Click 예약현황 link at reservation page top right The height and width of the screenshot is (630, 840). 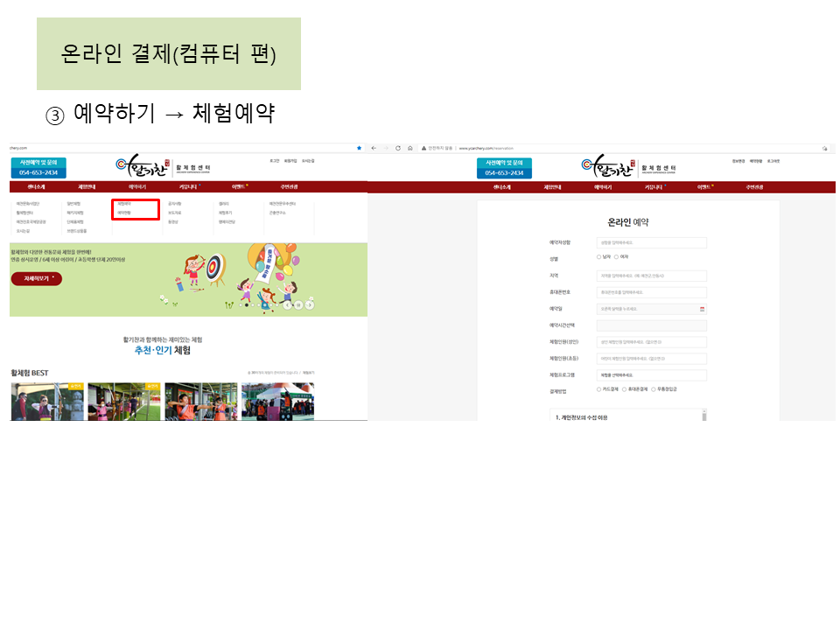pyautogui.click(x=756, y=161)
